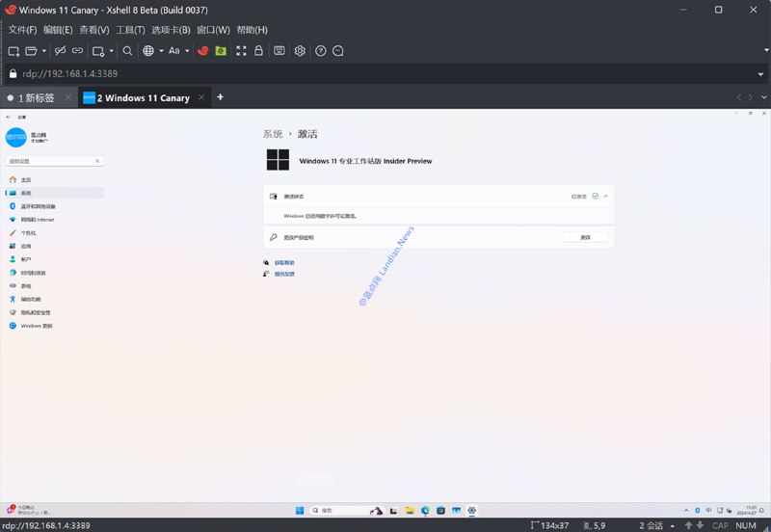Open Microsoft Edge on the remote taskbar
This screenshot has width=771, height=532.
pyautogui.click(x=425, y=511)
